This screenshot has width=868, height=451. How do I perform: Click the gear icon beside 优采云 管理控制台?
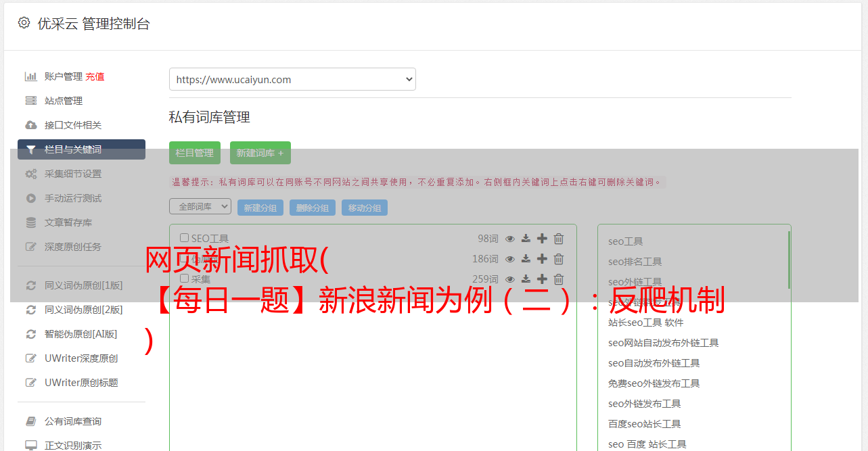point(24,23)
